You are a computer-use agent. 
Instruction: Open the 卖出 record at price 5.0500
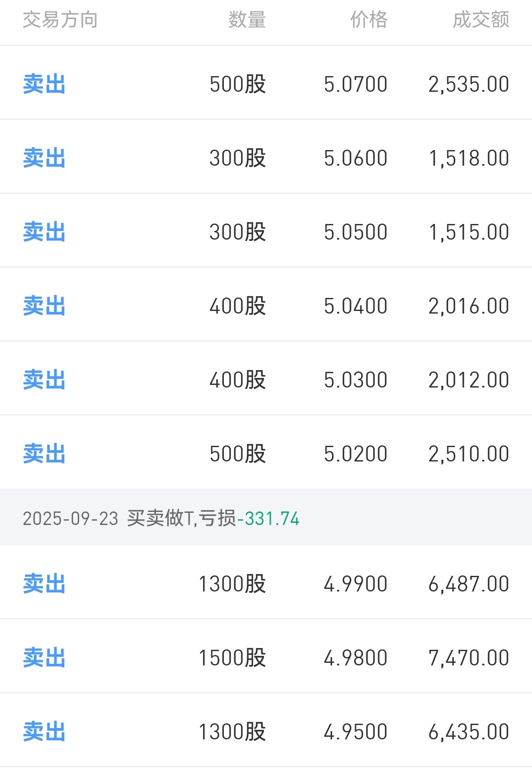point(266,231)
